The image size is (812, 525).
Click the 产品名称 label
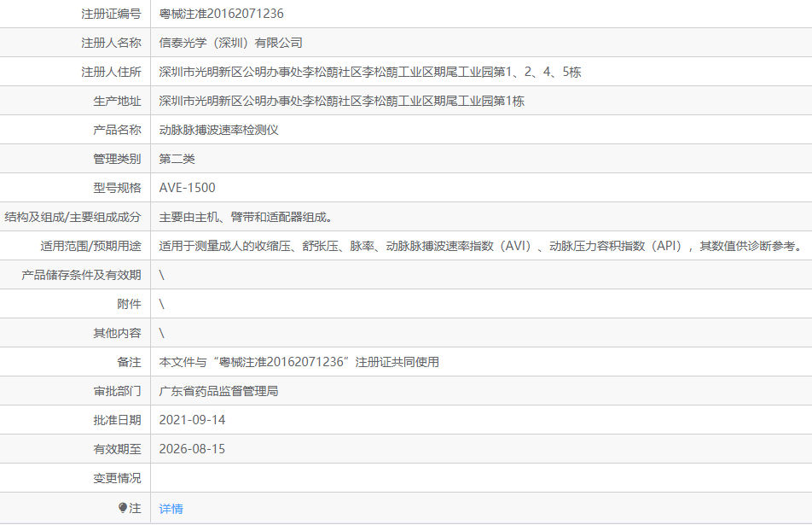click(117, 130)
